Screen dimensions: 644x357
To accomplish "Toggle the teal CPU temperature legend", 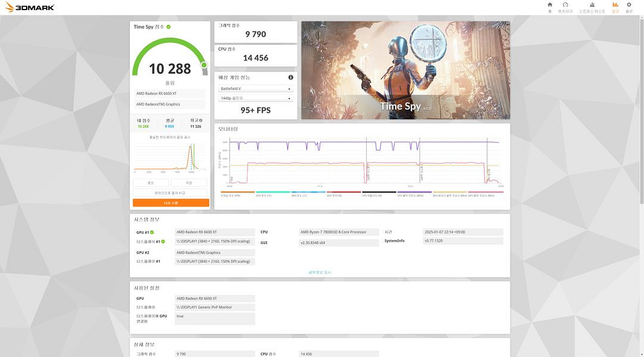I will click(273, 193).
